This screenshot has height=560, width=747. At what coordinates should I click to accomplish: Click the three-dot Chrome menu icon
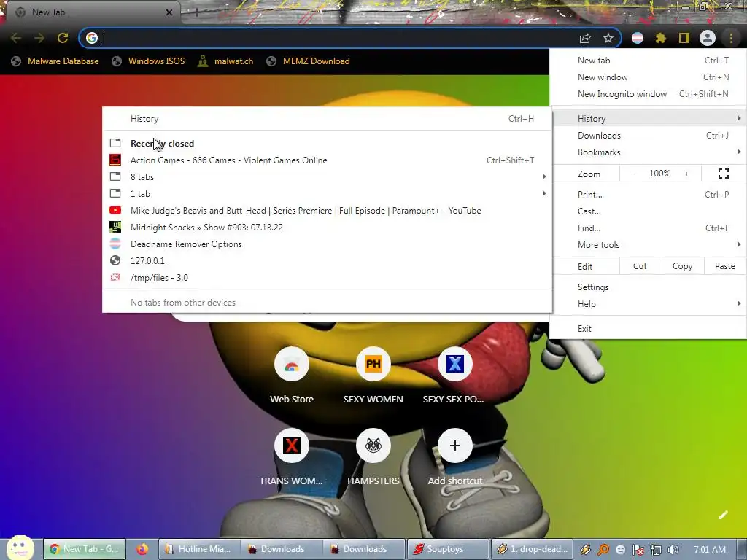click(x=731, y=38)
